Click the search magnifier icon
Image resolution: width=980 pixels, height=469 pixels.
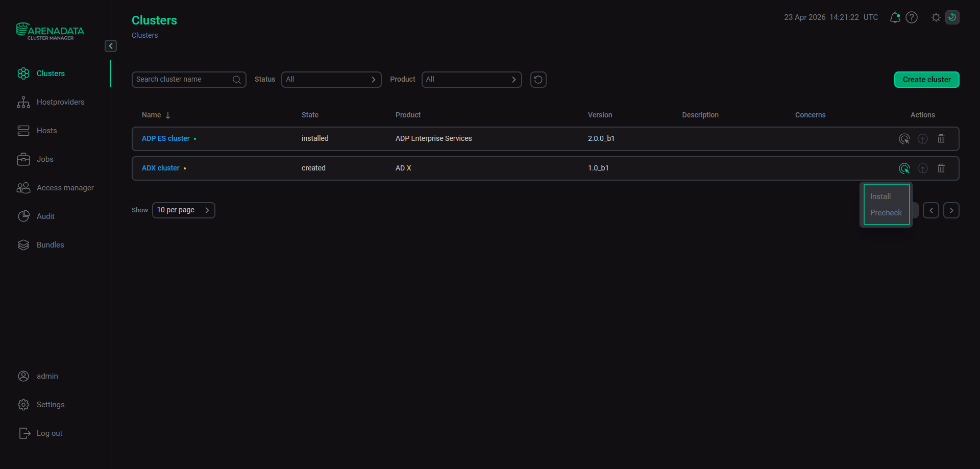pos(237,80)
